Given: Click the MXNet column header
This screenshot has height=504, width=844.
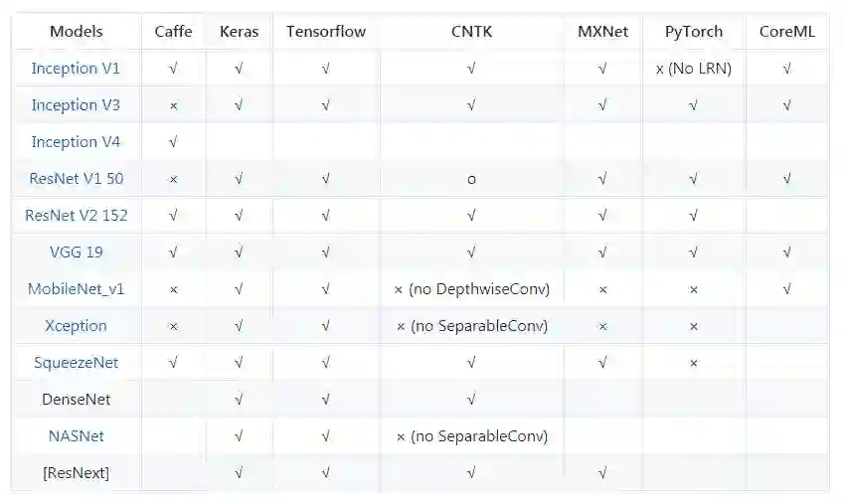Looking at the screenshot, I should coord(602,32).
